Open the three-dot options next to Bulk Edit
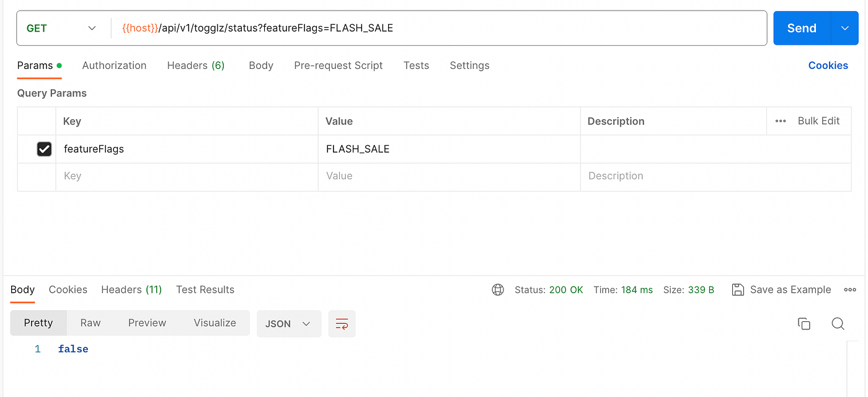The height and width of the screenshot is (397, 868). pyautogui.click(x=781, y=121)
